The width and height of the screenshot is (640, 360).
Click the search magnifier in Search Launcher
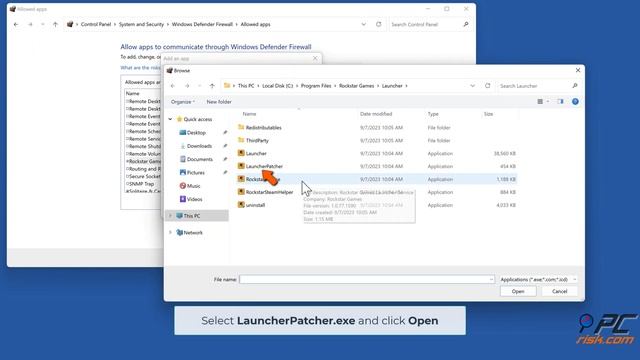575,86
